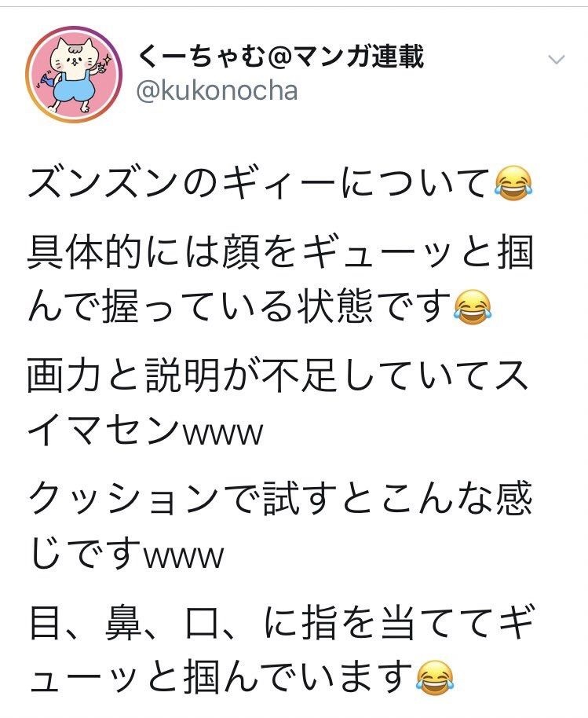
Task: Click the line 画力と説明が不足していてス
Action: (x=279, y=375)
